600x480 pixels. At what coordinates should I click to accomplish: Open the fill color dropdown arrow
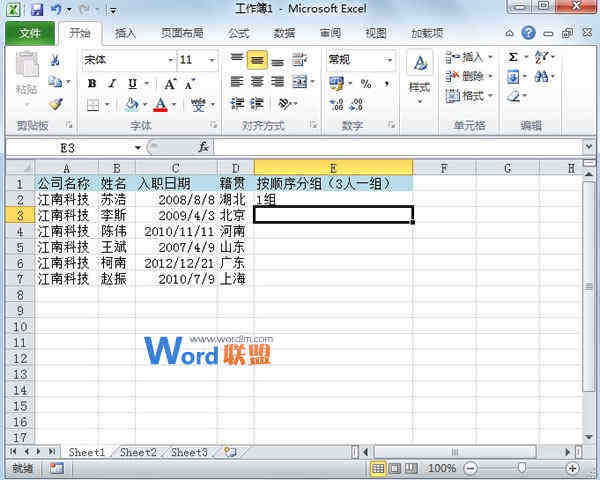coord(145,104)
